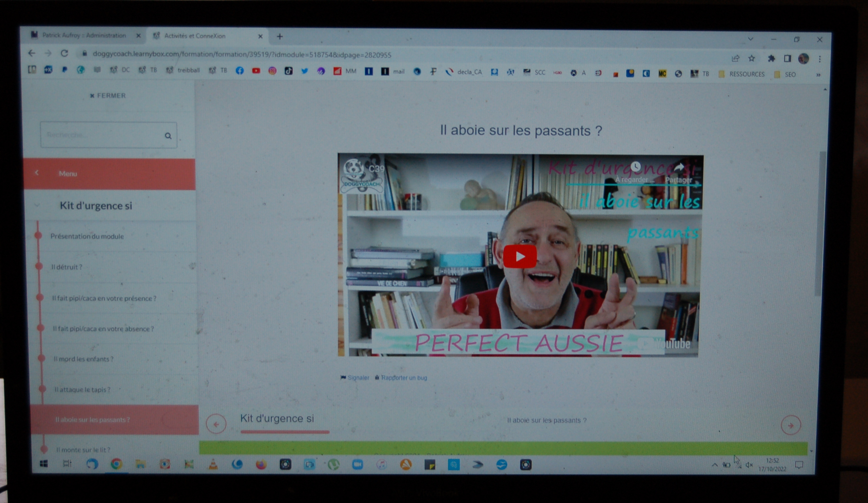
Task: Open TikTok bookmark
Action: [288, 71]
